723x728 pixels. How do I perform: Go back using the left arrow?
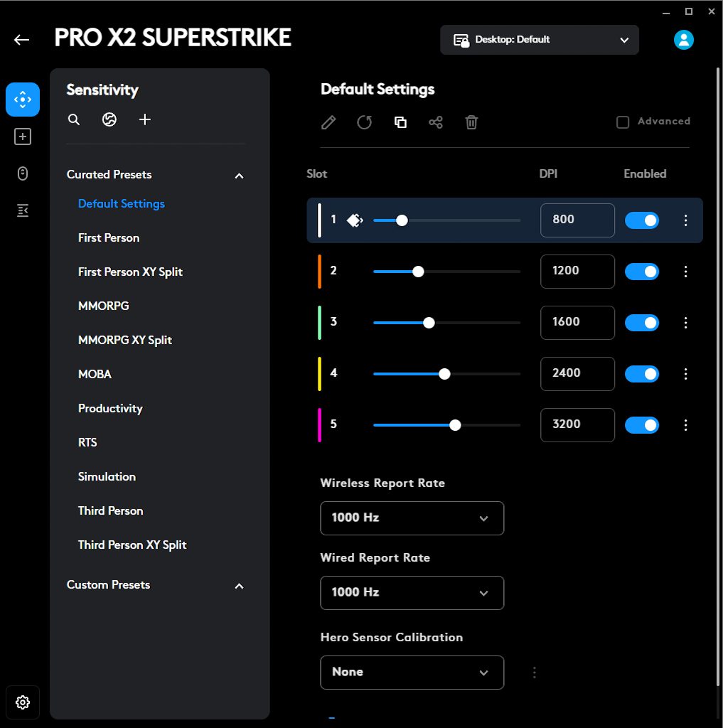[21, 40]
